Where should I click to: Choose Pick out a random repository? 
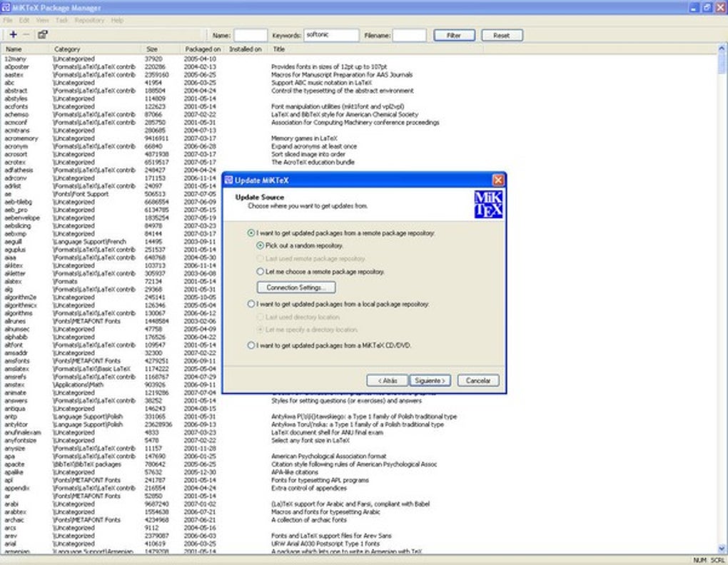coord(260,245)
